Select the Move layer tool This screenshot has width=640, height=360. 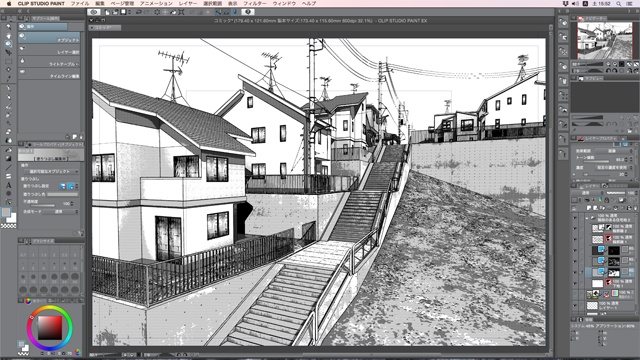8,53
